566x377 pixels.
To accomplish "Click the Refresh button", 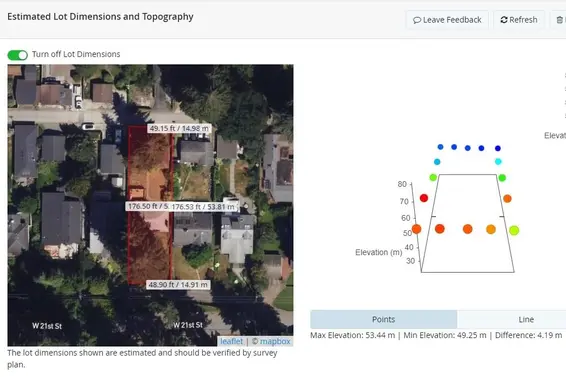I will [x=519, y=20].
